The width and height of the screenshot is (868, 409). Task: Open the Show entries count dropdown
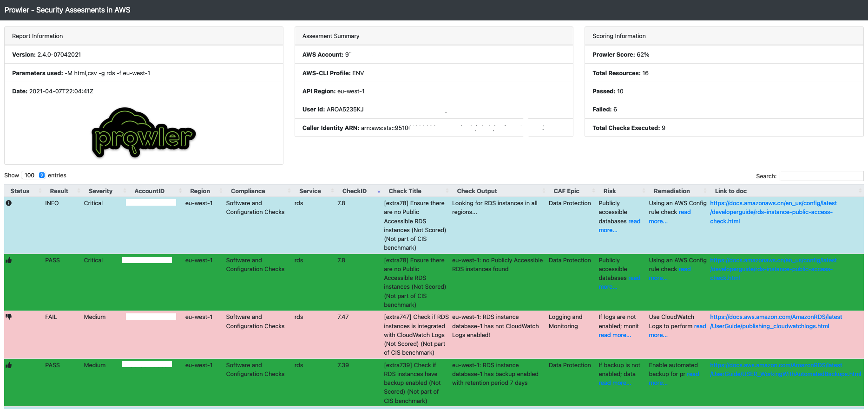coord(34,175)
